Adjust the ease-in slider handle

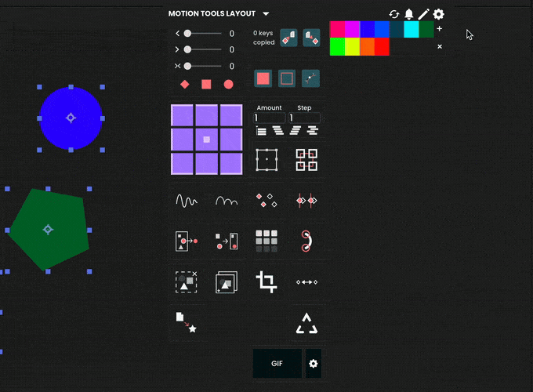(187, 33)
